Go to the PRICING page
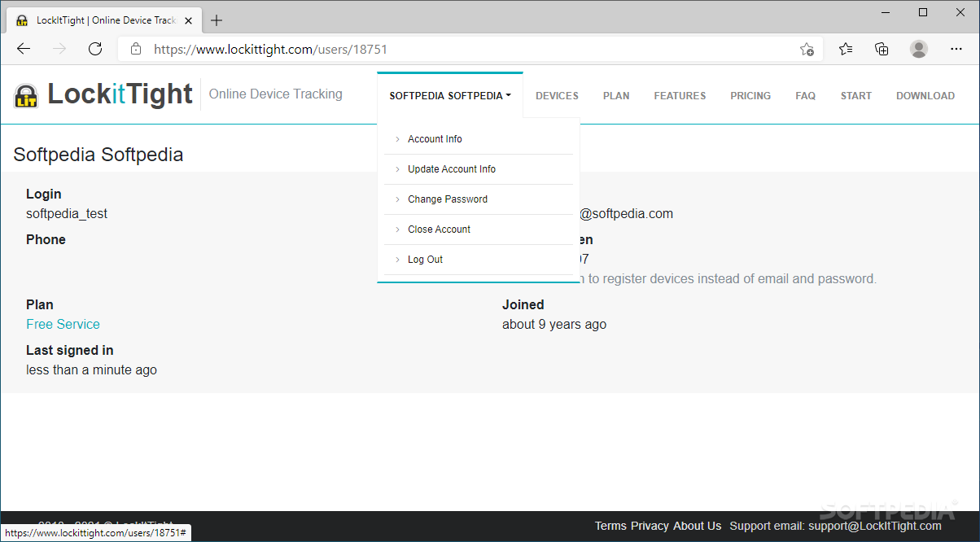This screenshot has height=542, width=980. [750, 96]
